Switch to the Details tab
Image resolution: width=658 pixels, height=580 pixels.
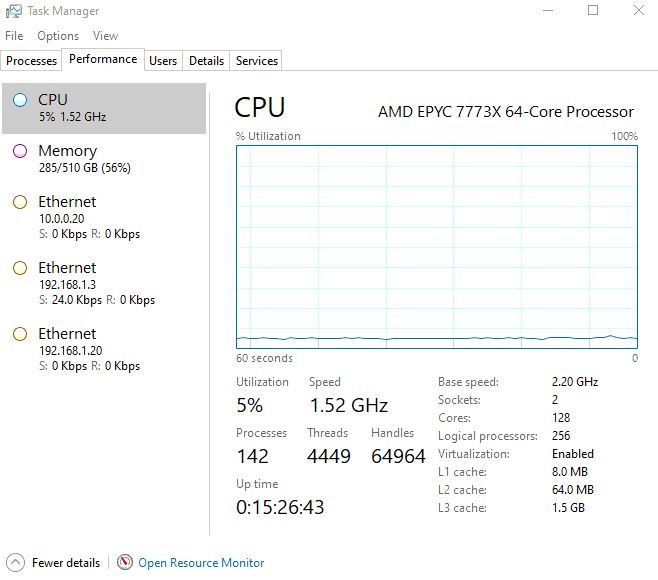tap(206, 61)
